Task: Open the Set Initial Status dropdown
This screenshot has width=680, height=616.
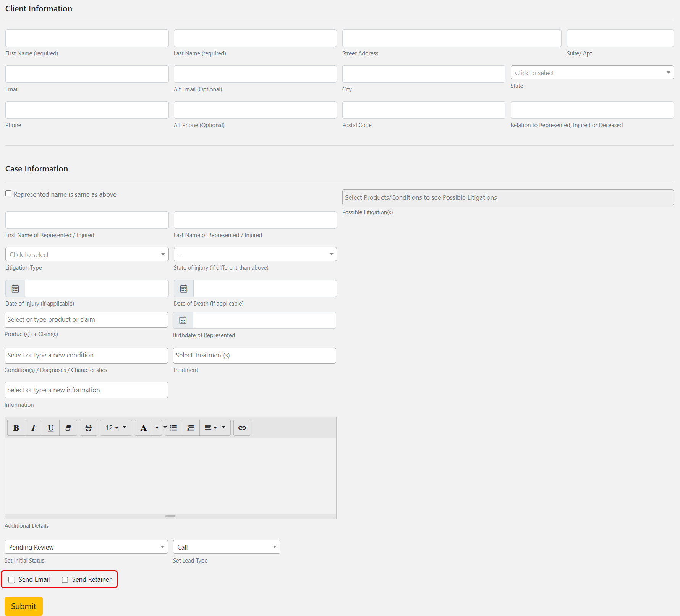Action: coord(86,547)
